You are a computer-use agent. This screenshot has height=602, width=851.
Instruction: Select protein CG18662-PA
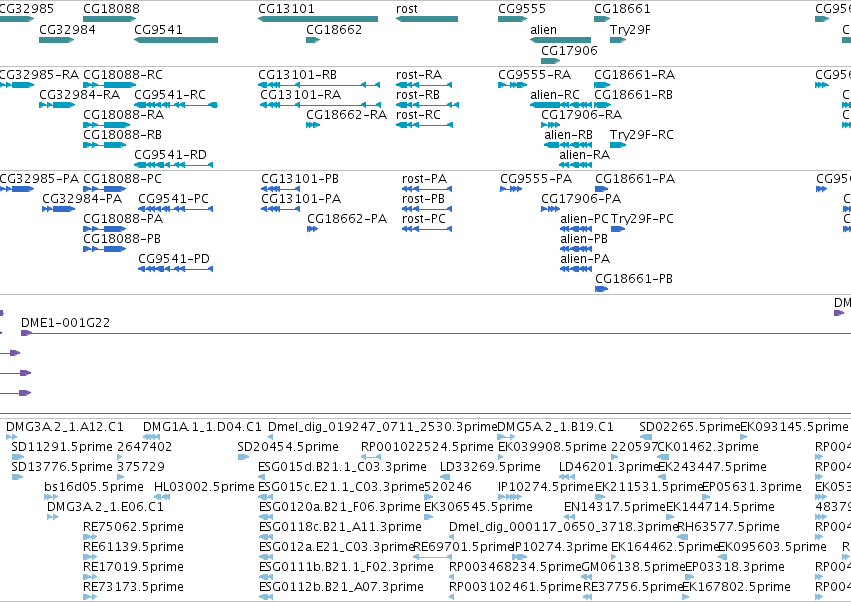347,219
